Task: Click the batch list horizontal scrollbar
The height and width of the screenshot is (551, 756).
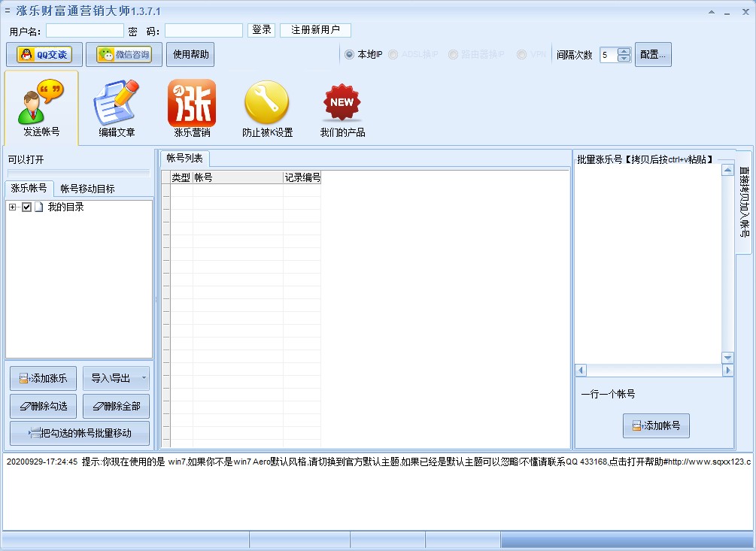Action: (x=653, y=371)
